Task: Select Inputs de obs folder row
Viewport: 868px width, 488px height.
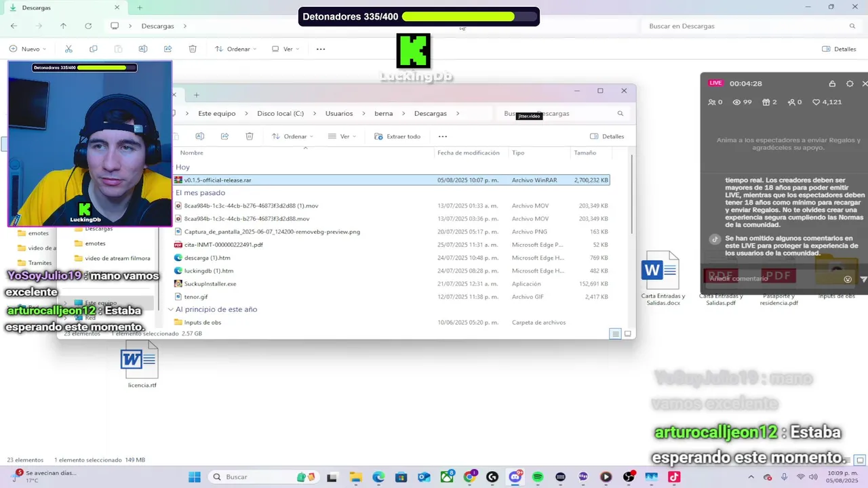Action: pyautogui.click(x=391, y=323)
